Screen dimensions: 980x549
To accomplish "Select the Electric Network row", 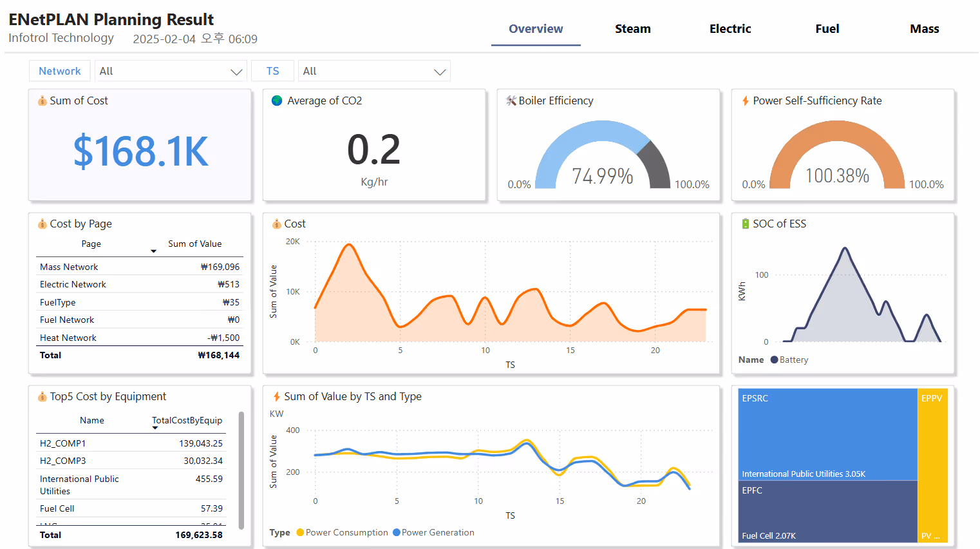I will (x=140, y=284).
